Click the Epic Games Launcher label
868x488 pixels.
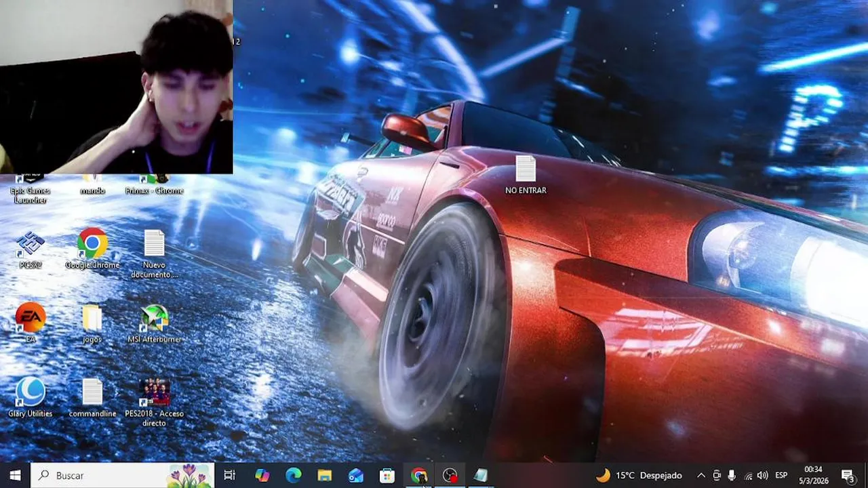click(x=31, y=195)
